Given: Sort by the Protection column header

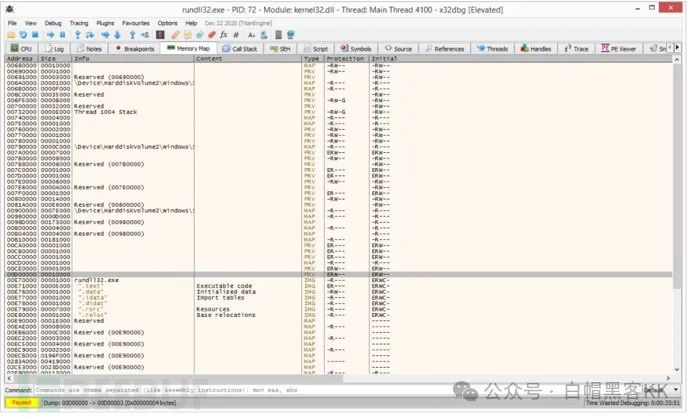Looking at the screenshot, I should pos(347,59).
